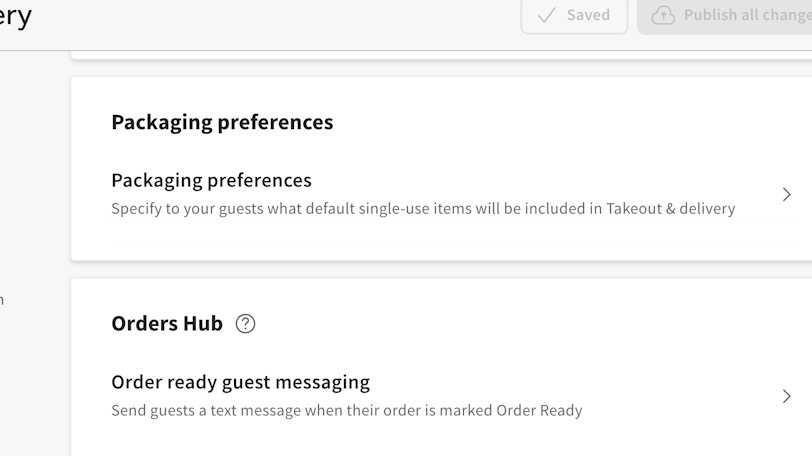Screen dimensions: 812x456
Task: Open the Packaging preferences row title
Action: [x=211, y=180]
